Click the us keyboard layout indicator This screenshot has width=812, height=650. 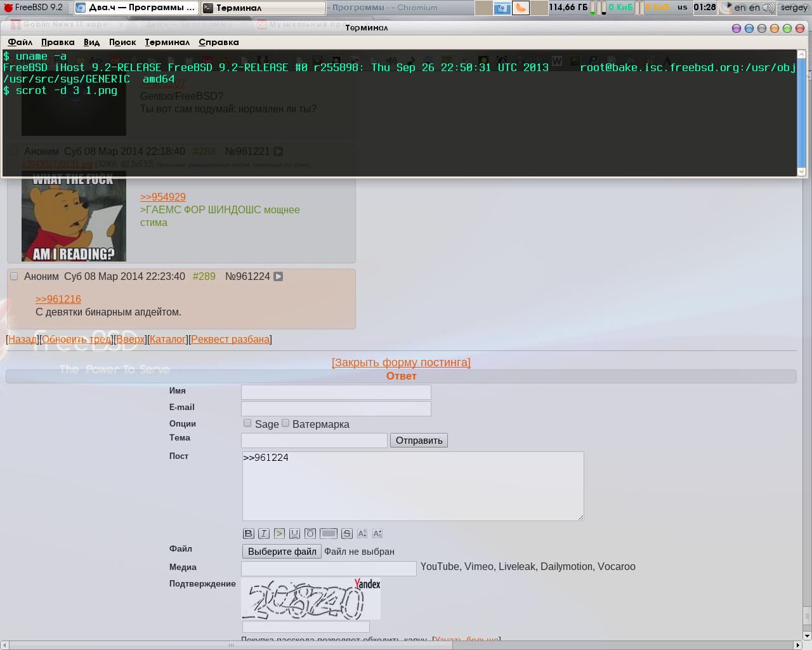(683, 8)
